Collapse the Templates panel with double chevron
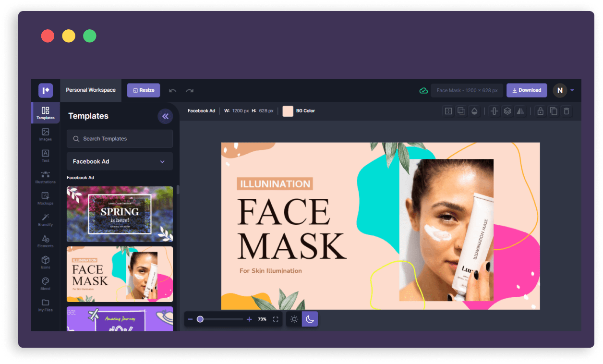603x364 pixels. click(165, 116)
